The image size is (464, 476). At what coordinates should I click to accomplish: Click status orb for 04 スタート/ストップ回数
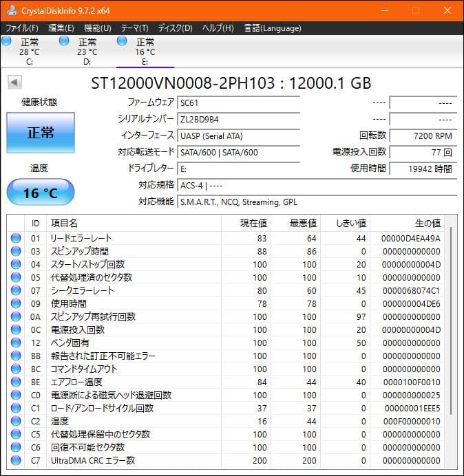(16, 264)
